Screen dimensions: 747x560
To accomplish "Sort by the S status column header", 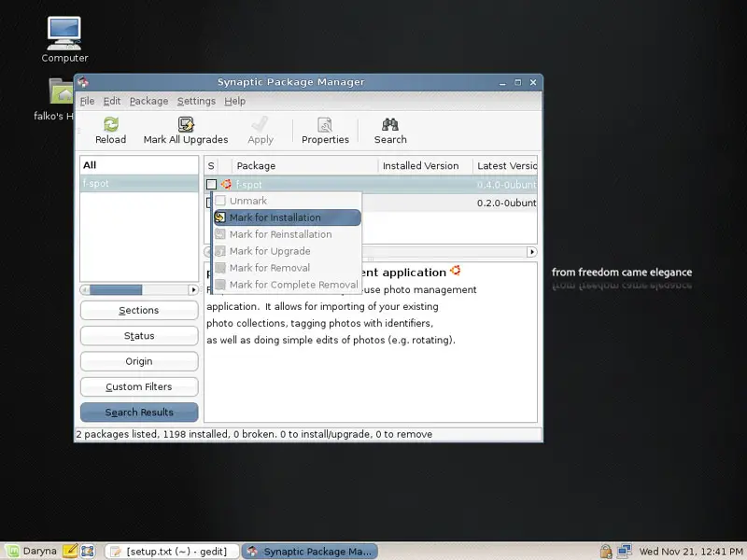I will tap(211, 166).
